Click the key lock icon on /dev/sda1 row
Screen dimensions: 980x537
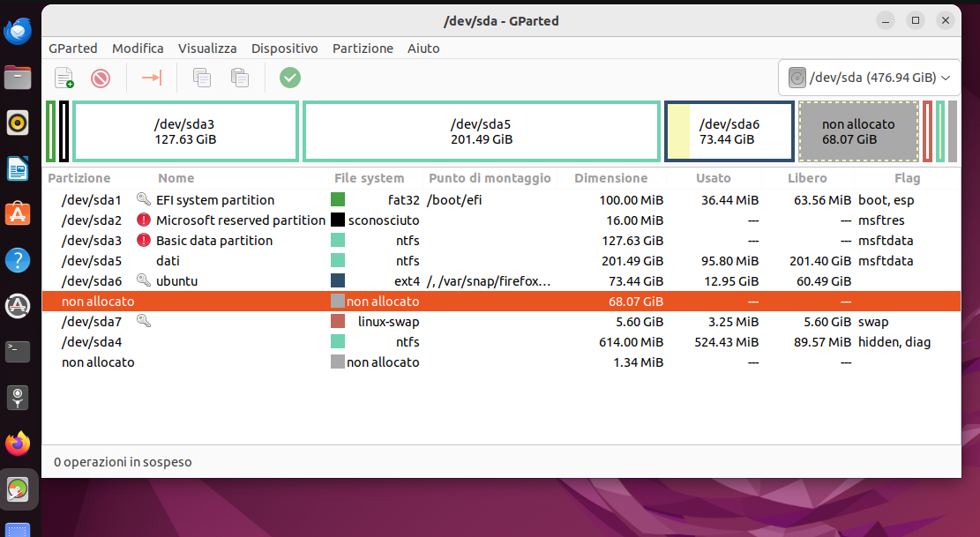[144, 199]
